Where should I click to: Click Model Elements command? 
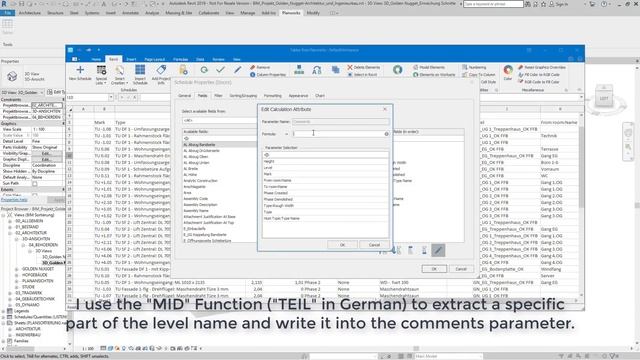[x=429, y=67]
